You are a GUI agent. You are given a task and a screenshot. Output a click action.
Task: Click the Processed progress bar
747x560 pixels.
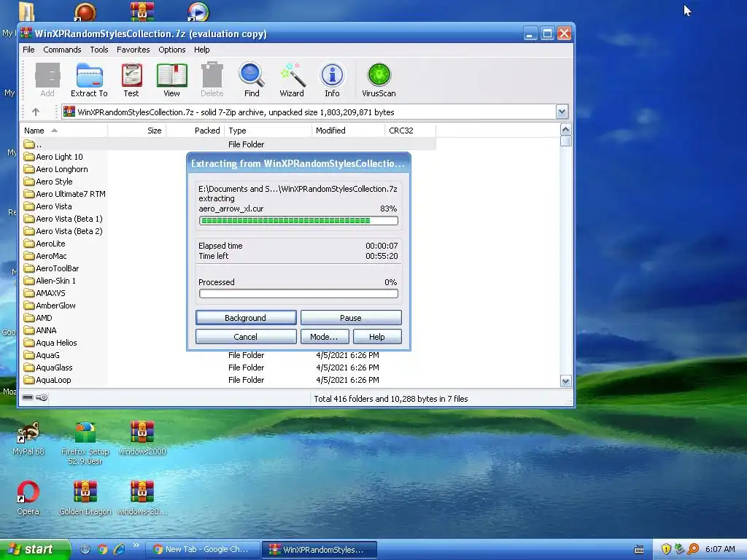tap(298, 294)
